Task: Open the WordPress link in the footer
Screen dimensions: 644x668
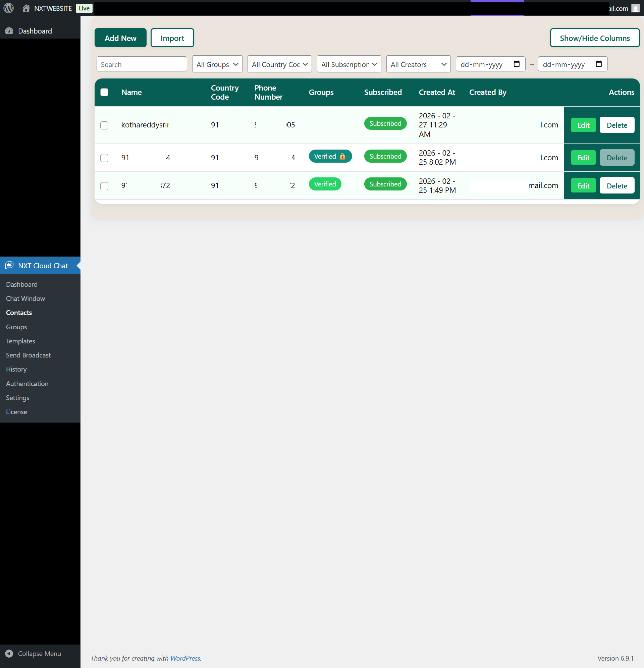Action: (x=185, y=658)
